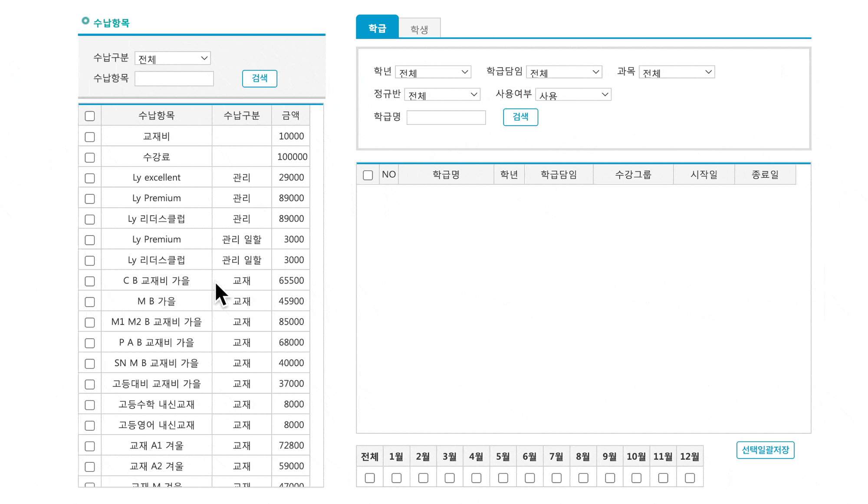The width and height of the screenshot is (868, 504).
Task: Select all items via 수납항목 header checkbox
Action: click(90, 116)
